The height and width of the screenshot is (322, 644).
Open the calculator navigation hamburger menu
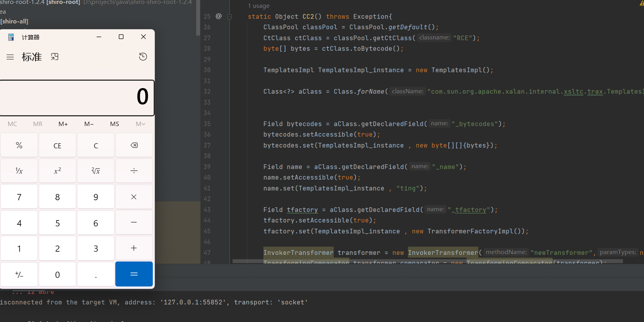click(x=10, y=57)
